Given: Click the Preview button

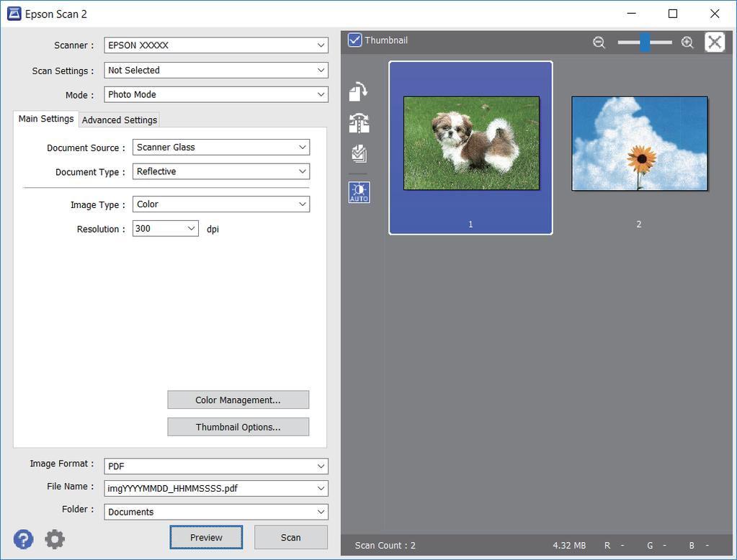Looking at the screenshot, I should coord(206,538).
